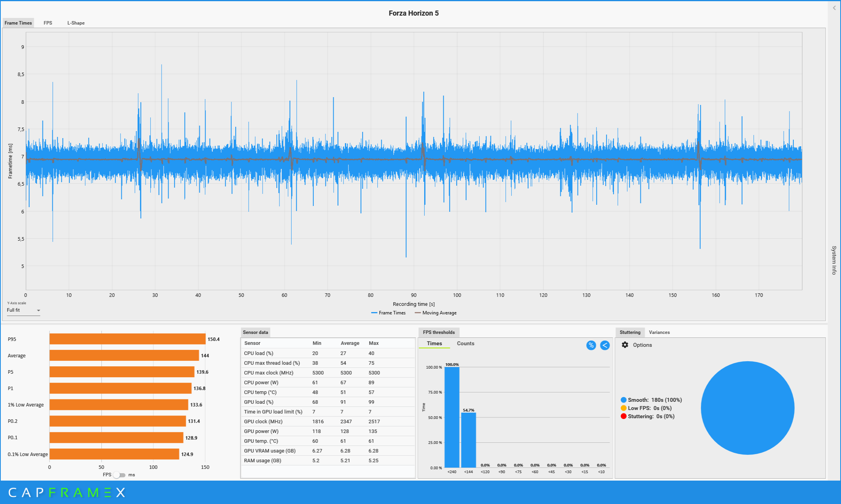The image size is (841, 504).
Task: Toggle the Frame Times legend entry
Action: point(388,313)
